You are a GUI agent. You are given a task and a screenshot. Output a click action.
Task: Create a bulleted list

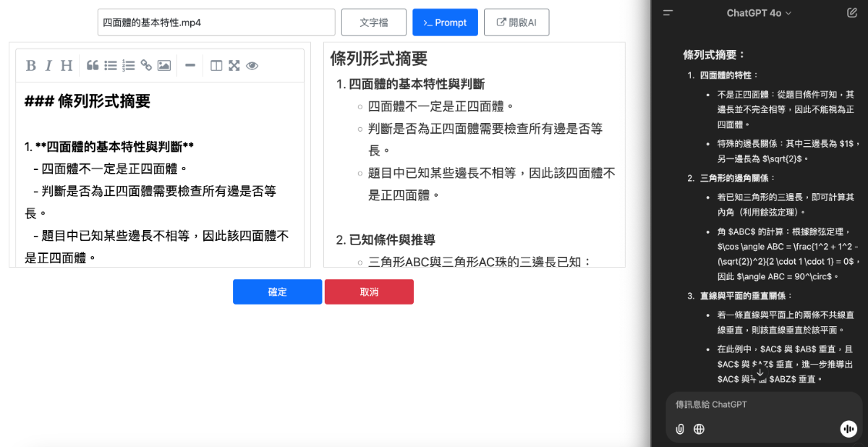[x=111, y=66]
